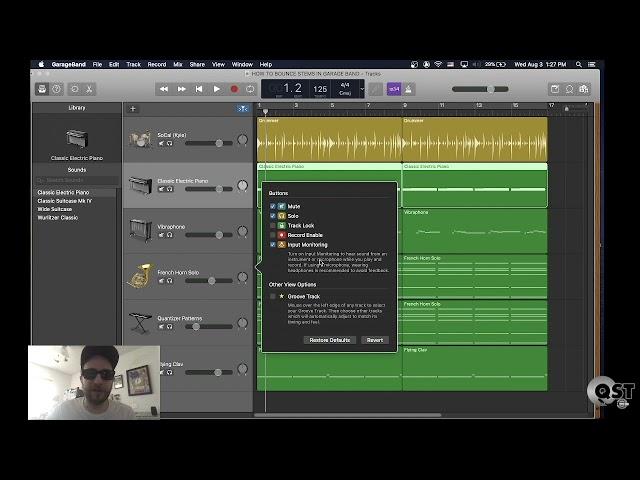Toggle the purple Count-in button
This screenshot has width=640, height=480.
tap(394, 89)
